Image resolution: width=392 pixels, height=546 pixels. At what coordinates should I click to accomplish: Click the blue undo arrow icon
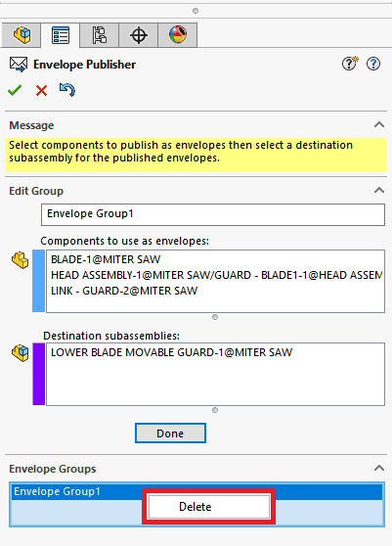pos(67,90)
